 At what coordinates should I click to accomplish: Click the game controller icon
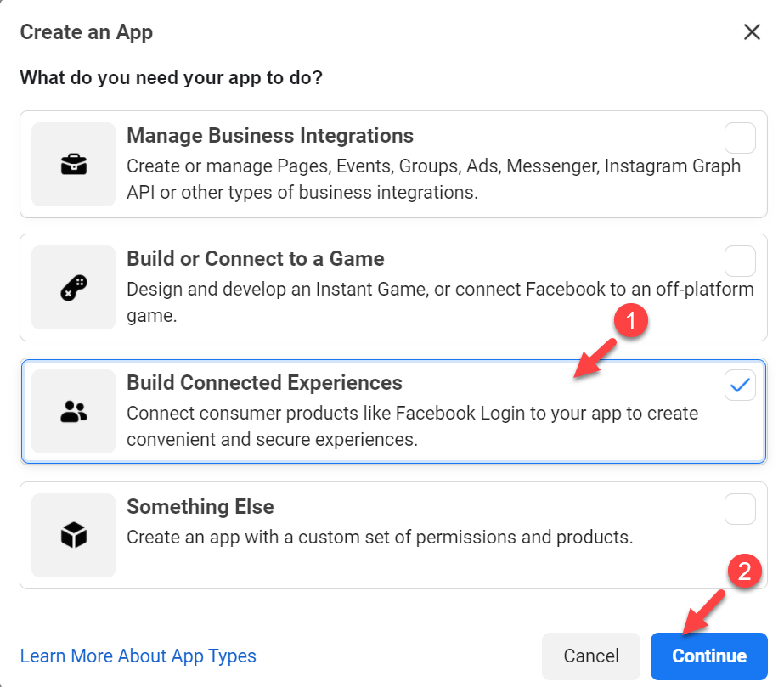74,288
